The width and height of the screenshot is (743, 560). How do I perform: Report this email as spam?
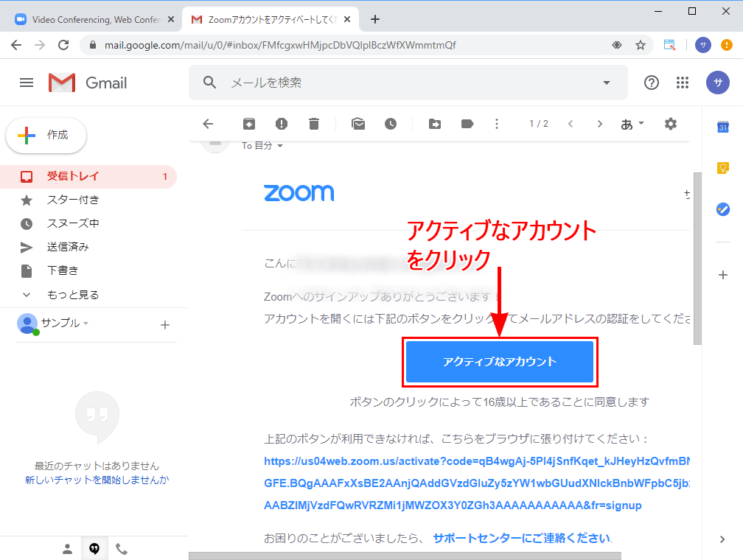point(282,124)
